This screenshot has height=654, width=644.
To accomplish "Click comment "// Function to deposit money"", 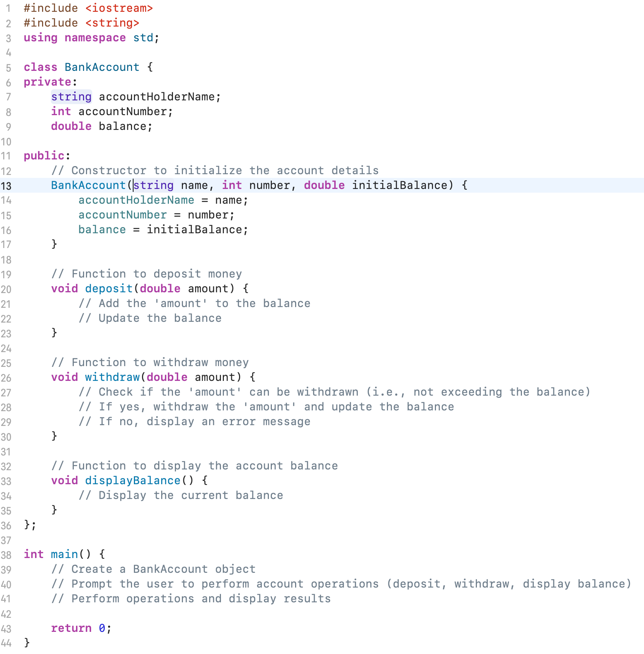I will tap(147, 274).
